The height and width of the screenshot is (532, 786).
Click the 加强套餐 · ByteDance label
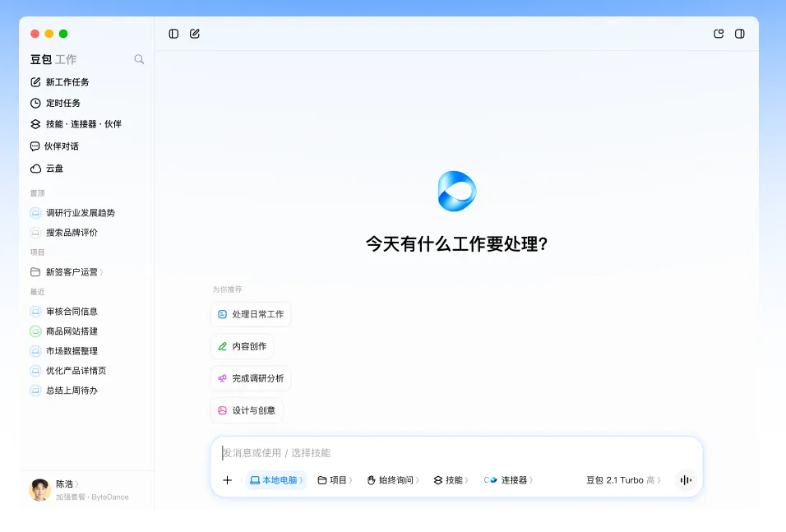point(92,497)
